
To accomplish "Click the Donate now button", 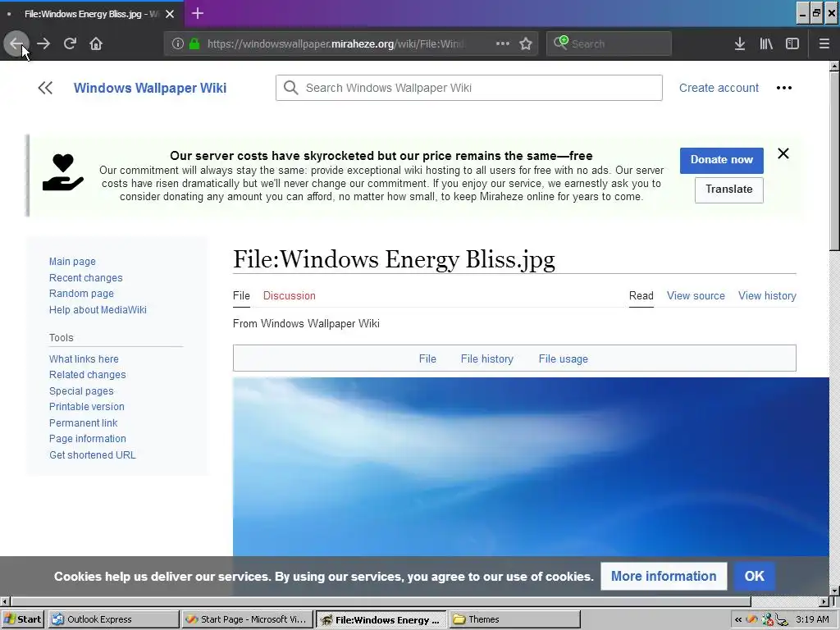I will 721,160.
